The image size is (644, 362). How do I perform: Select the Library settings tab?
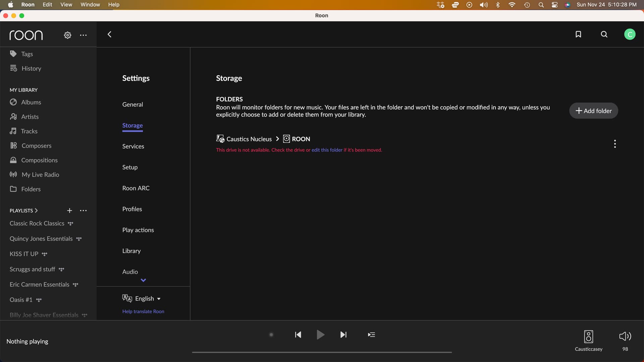point(131,251)
